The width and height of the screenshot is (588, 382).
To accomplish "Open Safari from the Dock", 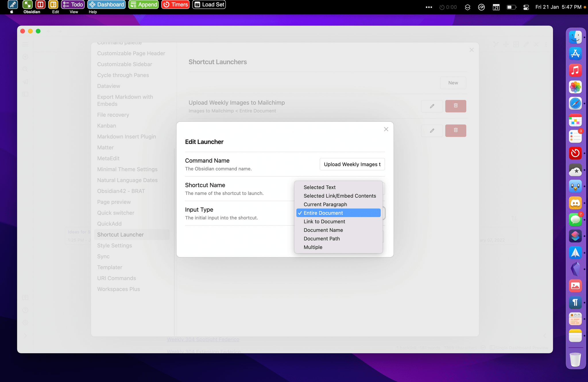I will pyautogui.click(x=575, y=103).
